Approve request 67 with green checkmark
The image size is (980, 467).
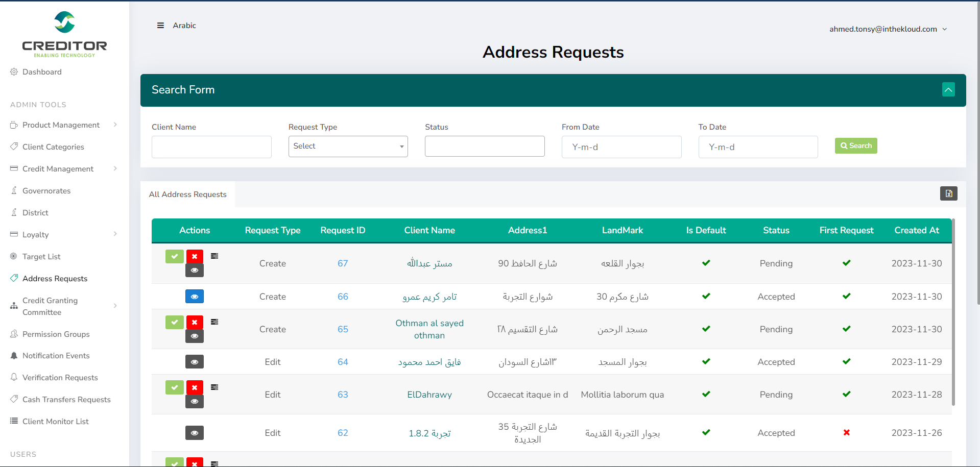(x=174, y=256)
